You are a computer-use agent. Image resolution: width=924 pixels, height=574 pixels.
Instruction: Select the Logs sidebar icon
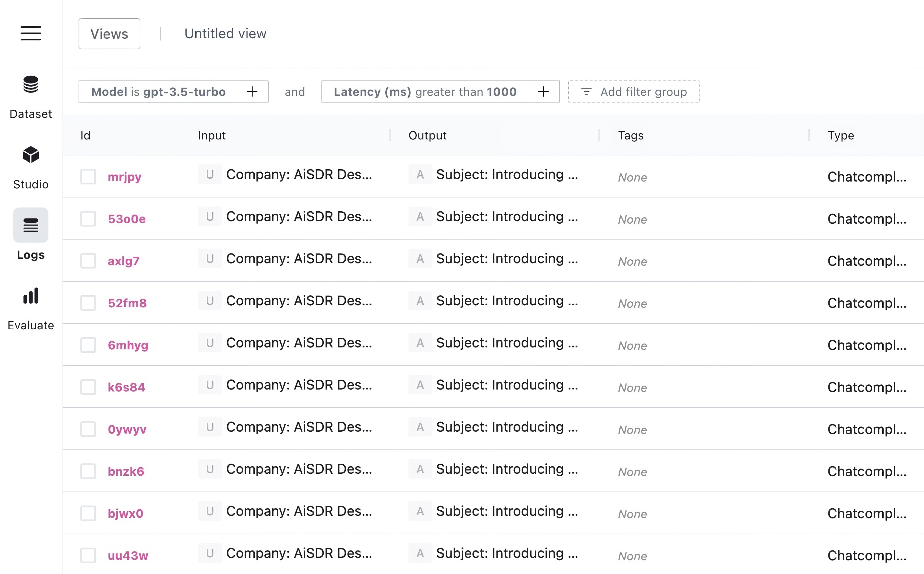tap(31, 225)
